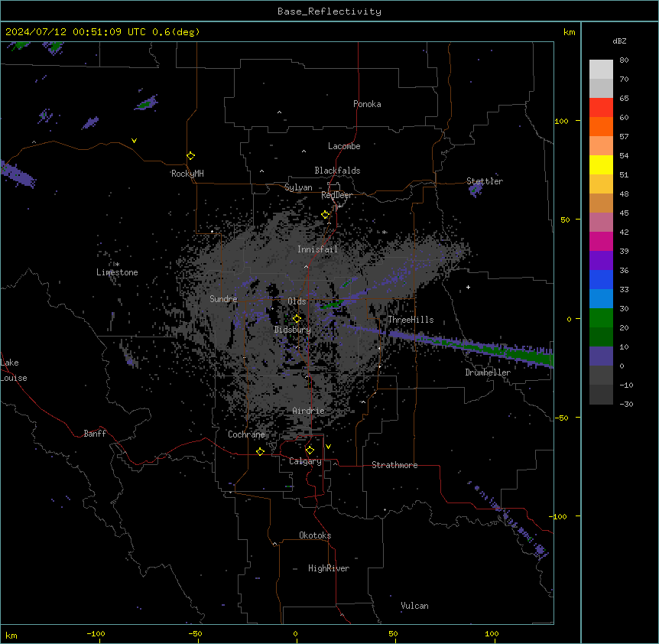Click the HighRiver label
Viewport: 659px width, 644px height.
pyautogui.click(x=329, y=568)
